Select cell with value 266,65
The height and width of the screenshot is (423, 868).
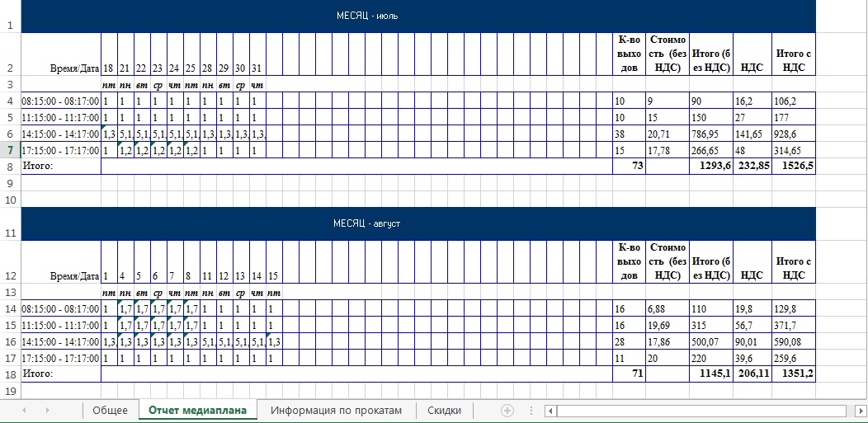click(711, 150)
